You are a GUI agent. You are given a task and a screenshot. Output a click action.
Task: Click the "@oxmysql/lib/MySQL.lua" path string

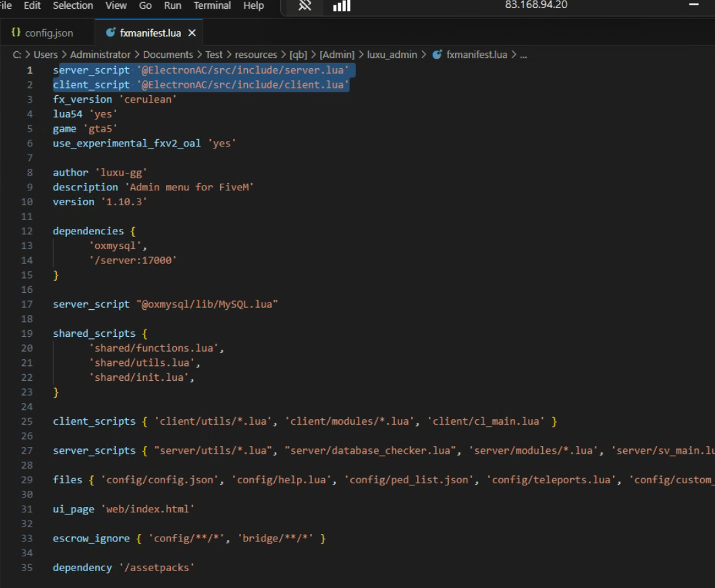pos(207,304)
